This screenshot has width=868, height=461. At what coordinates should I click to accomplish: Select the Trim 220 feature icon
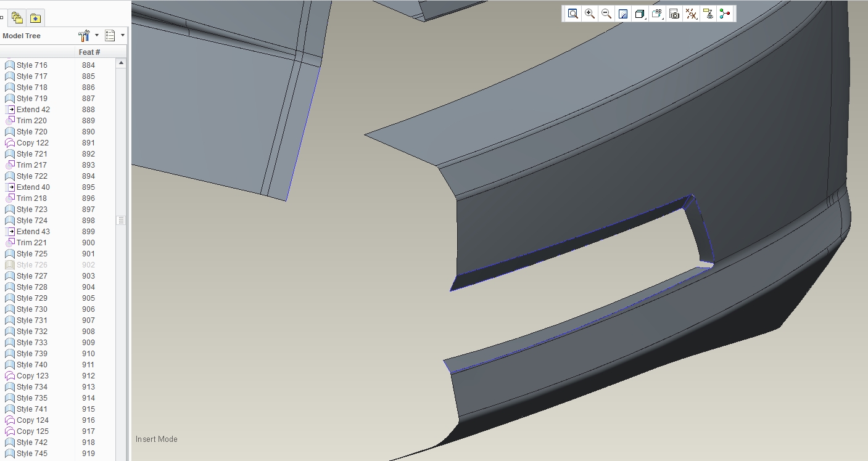10,121
